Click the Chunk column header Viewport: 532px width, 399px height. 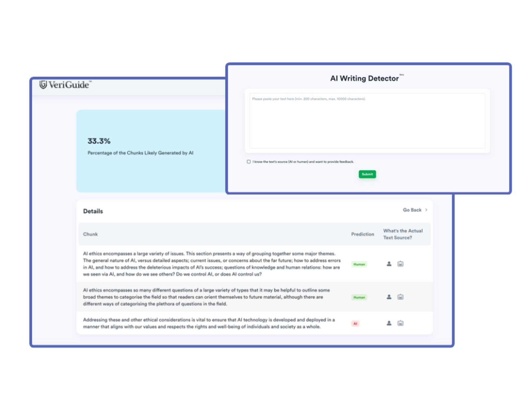click(90, 234)
